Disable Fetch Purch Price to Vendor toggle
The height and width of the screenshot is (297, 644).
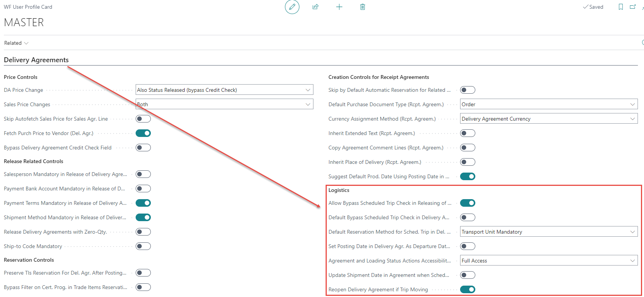point(143,133)
